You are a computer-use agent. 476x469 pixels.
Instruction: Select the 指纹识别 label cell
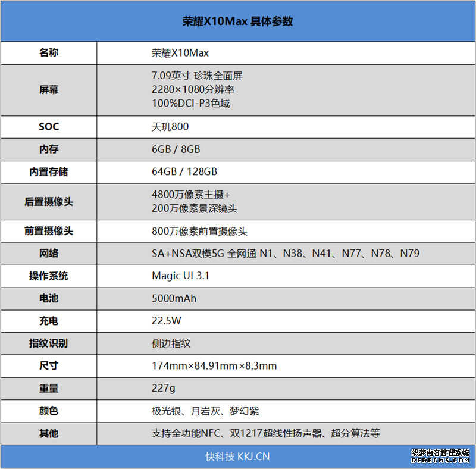pos(49,343)
